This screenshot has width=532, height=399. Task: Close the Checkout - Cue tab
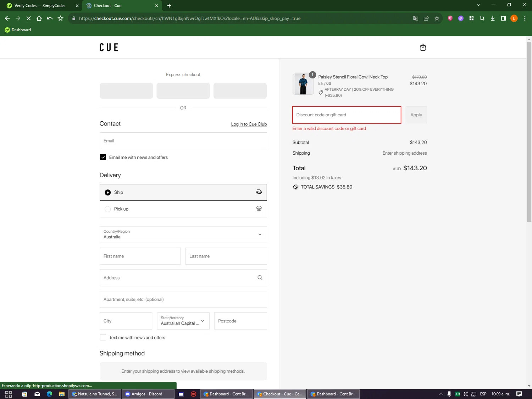coord(157,6)
